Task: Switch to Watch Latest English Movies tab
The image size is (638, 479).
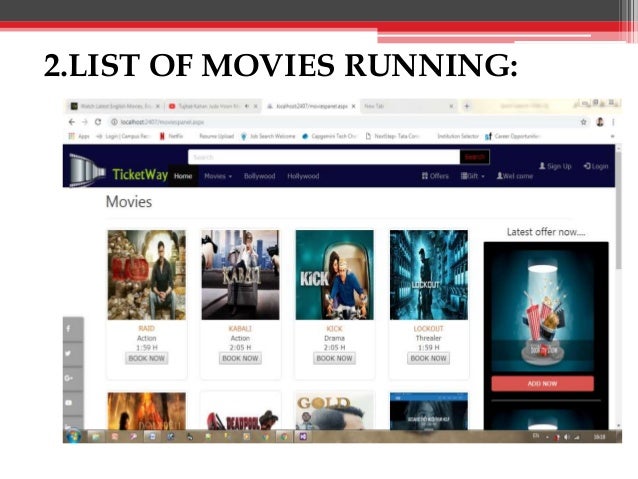Action: pos(115,106)
